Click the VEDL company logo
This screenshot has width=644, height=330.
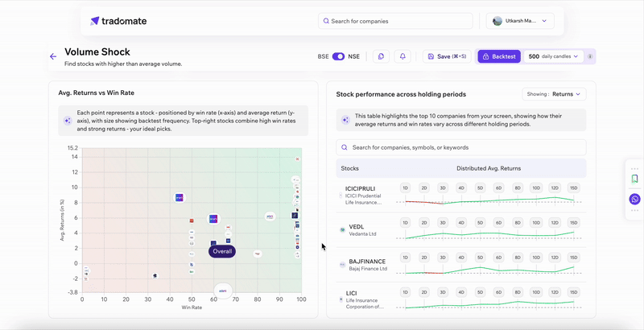pyautogui.click(x=342, y=230)
